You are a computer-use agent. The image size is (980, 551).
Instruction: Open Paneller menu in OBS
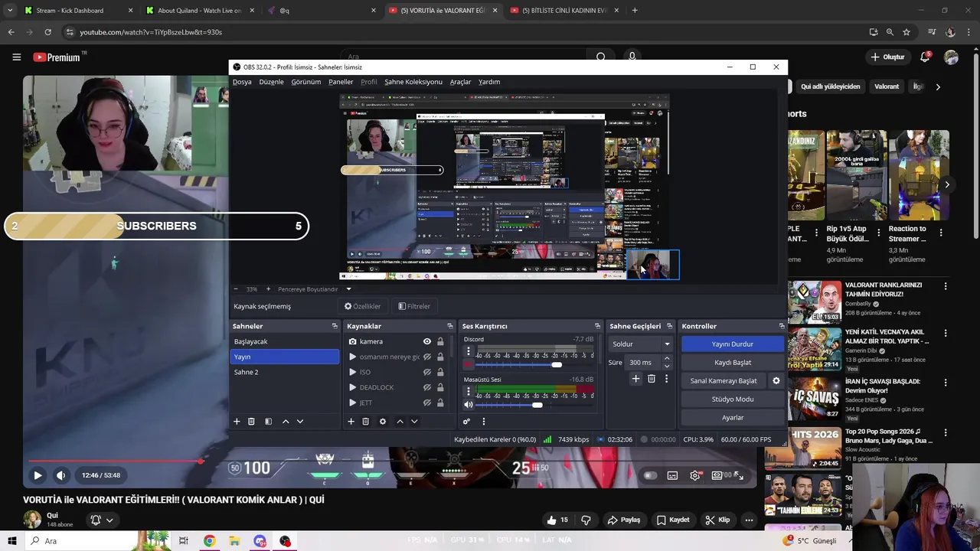click(341, 82)
